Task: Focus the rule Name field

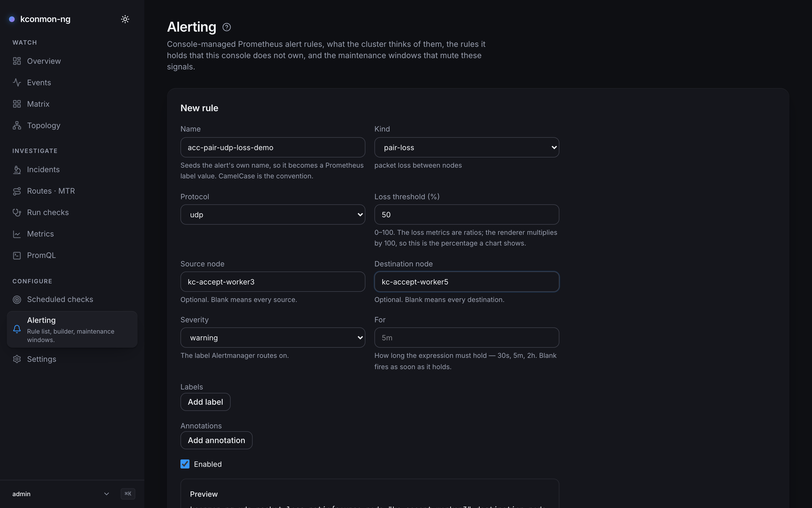Action: coord(272,148)
